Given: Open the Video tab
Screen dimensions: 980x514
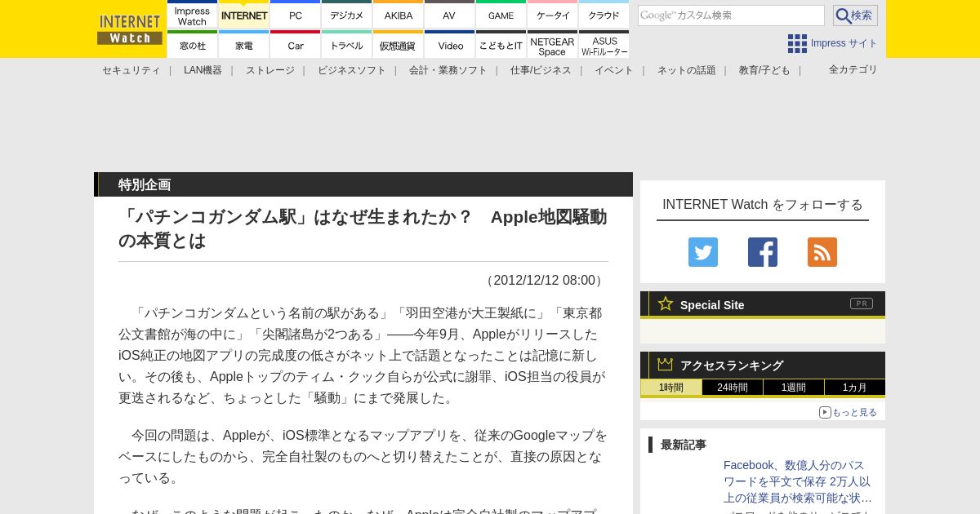Looking at the screenshot, I should point(449,45).
